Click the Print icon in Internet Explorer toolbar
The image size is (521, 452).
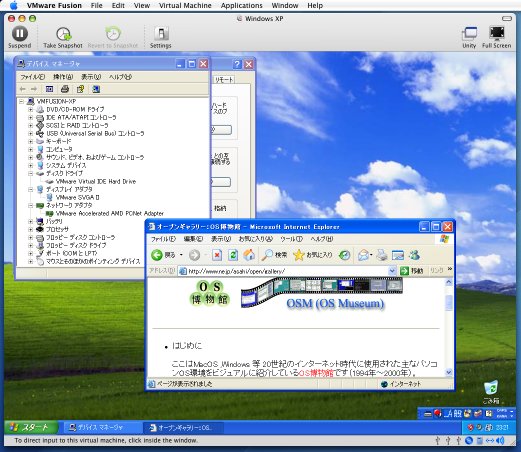pyautogui.click(x=382, y=255)
